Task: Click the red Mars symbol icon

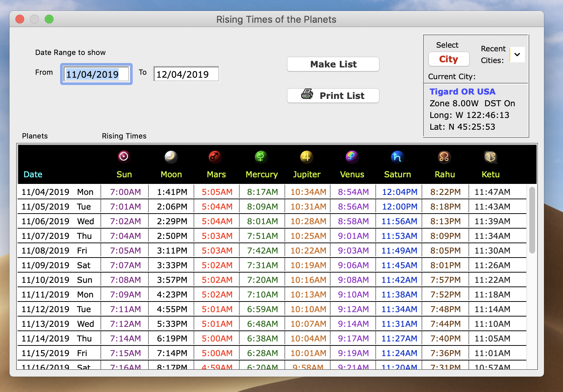Action: [215, 157]
